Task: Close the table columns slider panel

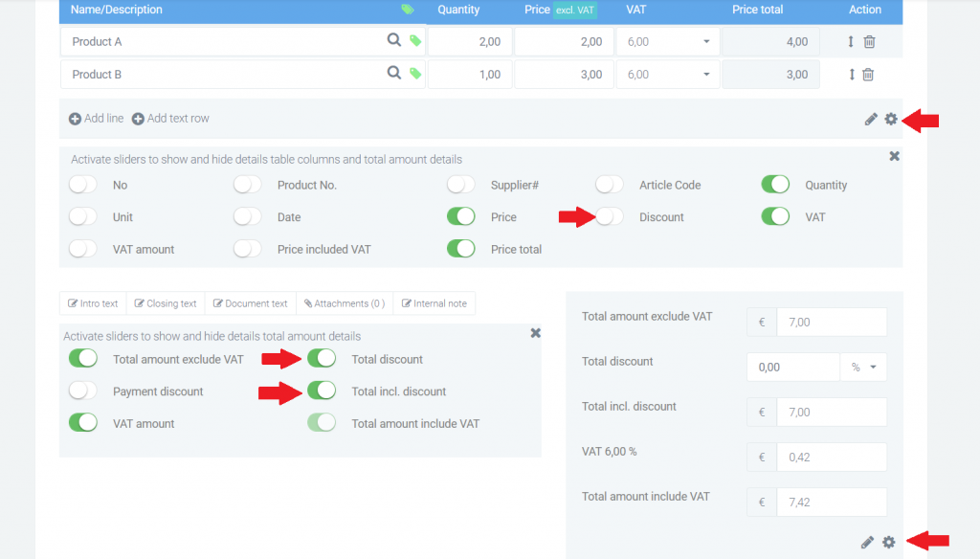Action: [x=895, y=156]
